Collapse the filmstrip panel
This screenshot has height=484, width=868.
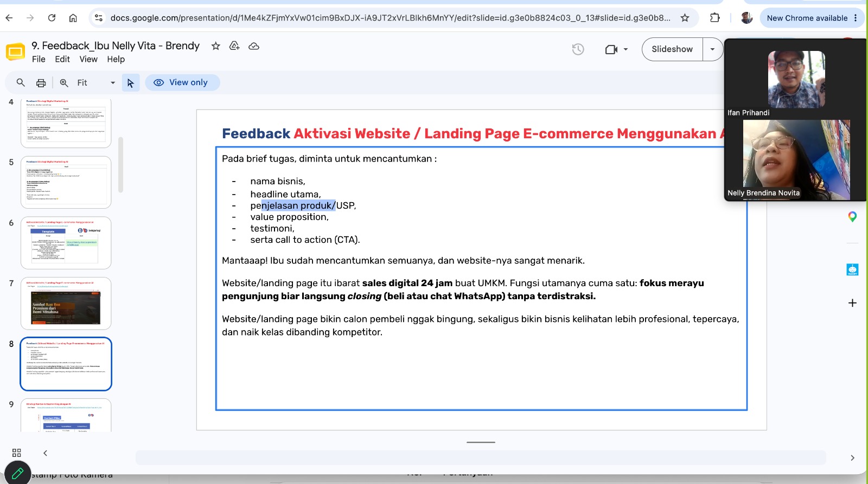(45, 453)
